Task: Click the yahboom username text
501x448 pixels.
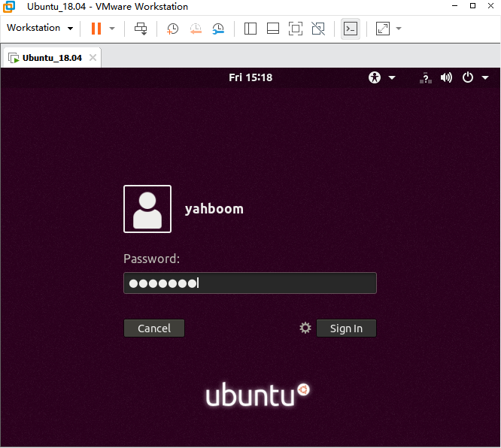Action: (214, 209)
